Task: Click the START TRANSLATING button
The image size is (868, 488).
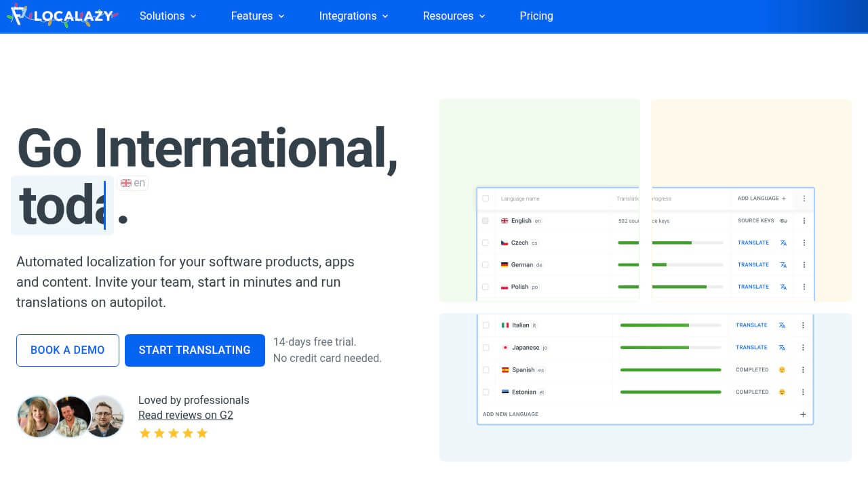Action: [x=195, y=350]
